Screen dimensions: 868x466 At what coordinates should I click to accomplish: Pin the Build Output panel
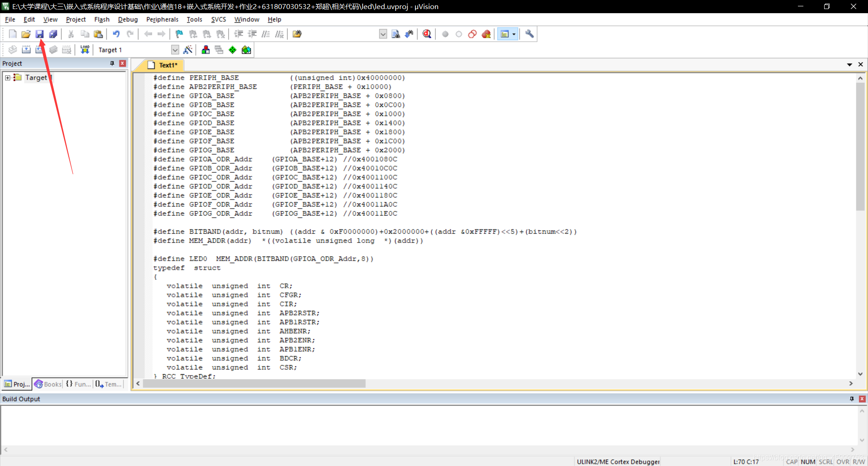coord(852,399)
